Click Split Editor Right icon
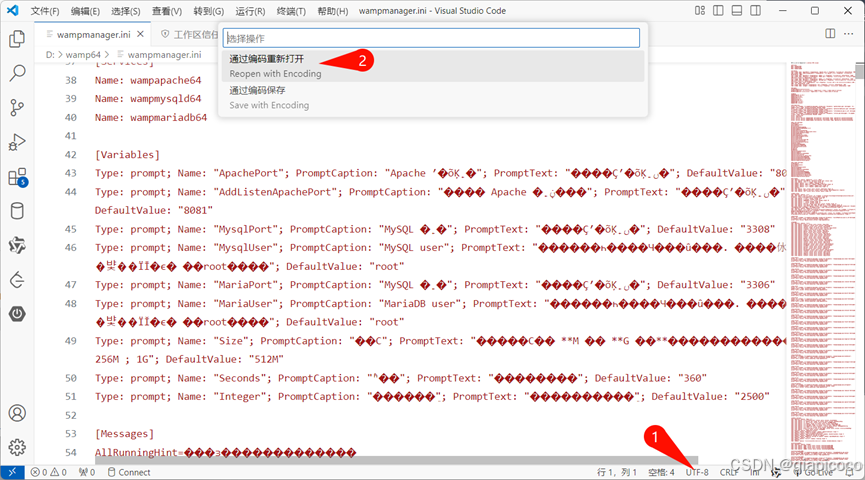 tap(830, 34)
